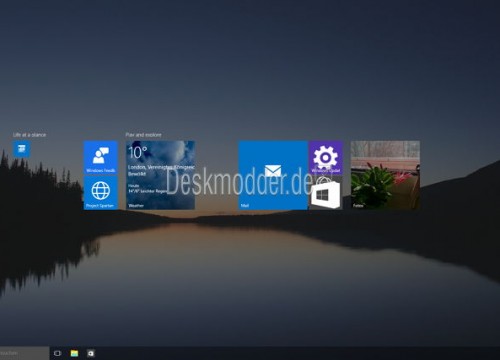
Task: Select the "Play and explore" group header
Action: click(x=143, y=135)
